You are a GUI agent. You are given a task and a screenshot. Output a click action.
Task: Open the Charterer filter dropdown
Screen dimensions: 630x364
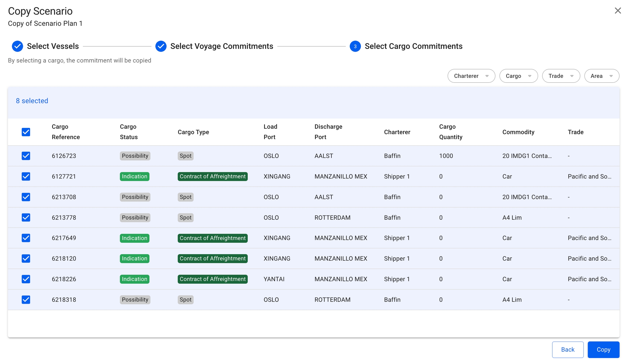tap(471, 76)
